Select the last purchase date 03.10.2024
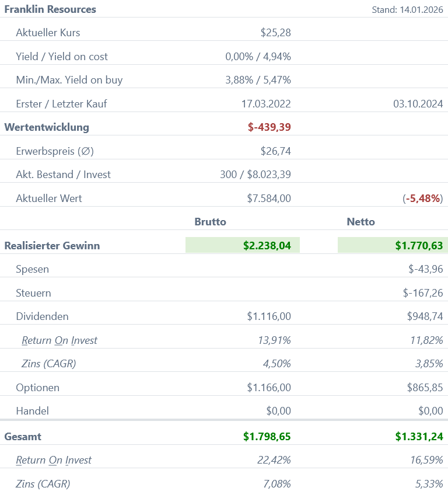The height and width of the screenshot is (491, 448). point(418,104)
